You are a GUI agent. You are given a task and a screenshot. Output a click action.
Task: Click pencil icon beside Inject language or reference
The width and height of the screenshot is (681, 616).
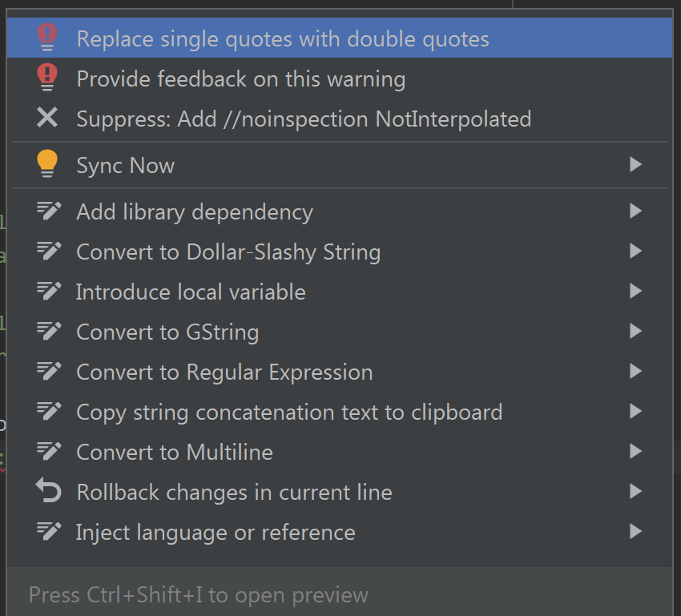pyautogui.click(x=49, y=531)
